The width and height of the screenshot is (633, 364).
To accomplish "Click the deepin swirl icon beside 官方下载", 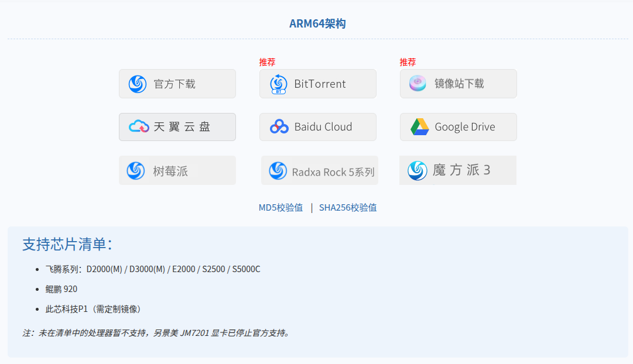I will click(137, 84).
